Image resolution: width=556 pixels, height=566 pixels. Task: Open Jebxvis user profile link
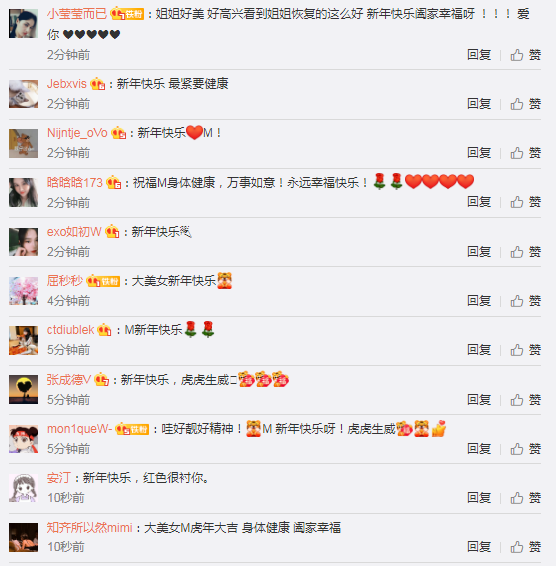point(66,84)
